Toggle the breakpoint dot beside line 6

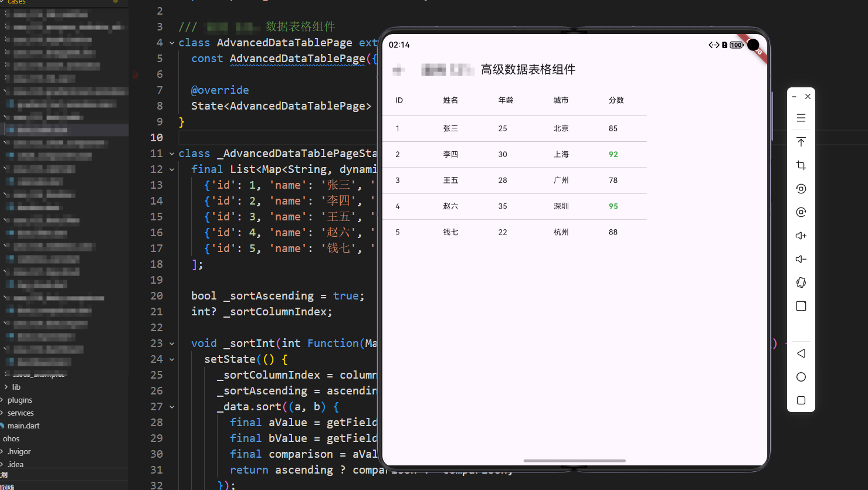tap(135, 74)
